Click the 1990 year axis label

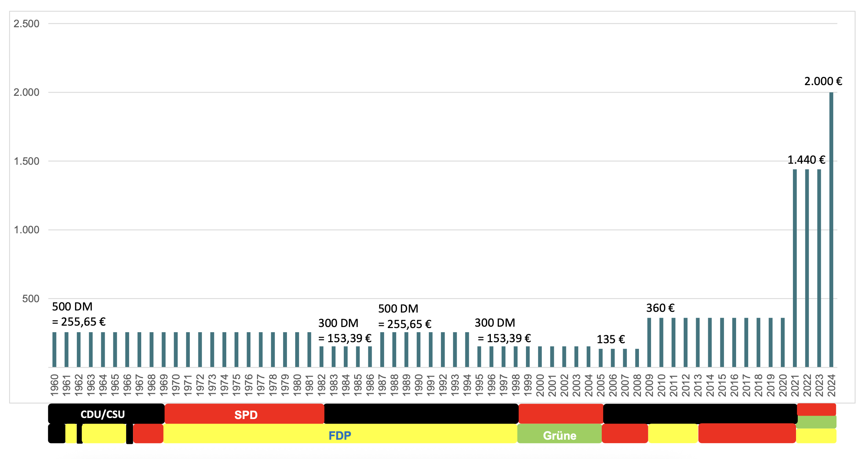(418, 386)
